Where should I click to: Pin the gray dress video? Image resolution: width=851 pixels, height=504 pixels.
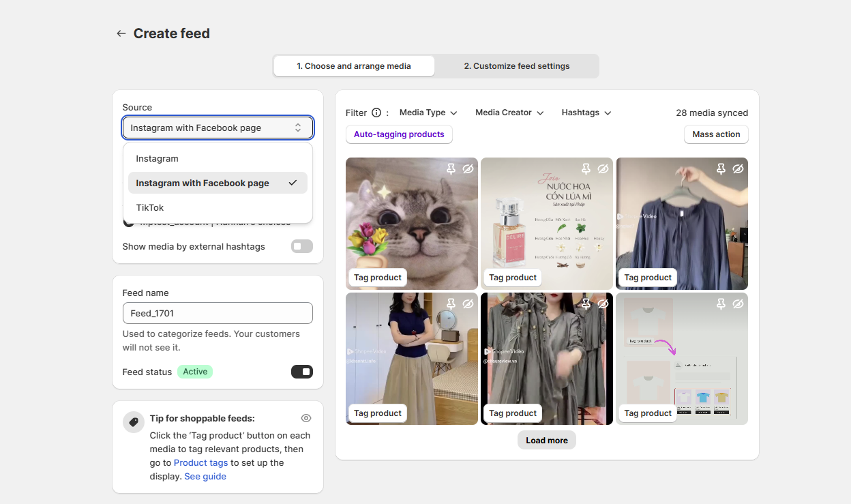tap(586, 303)
